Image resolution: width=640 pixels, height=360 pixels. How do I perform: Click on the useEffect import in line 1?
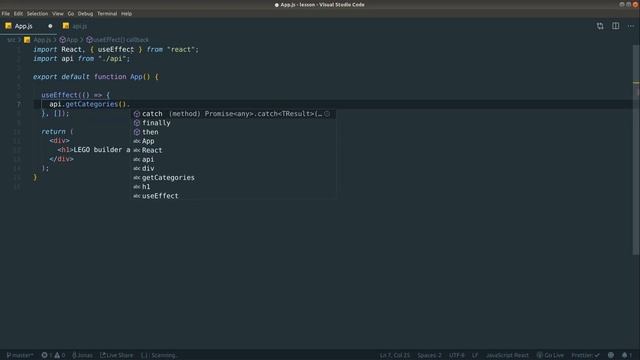[116, 49]
